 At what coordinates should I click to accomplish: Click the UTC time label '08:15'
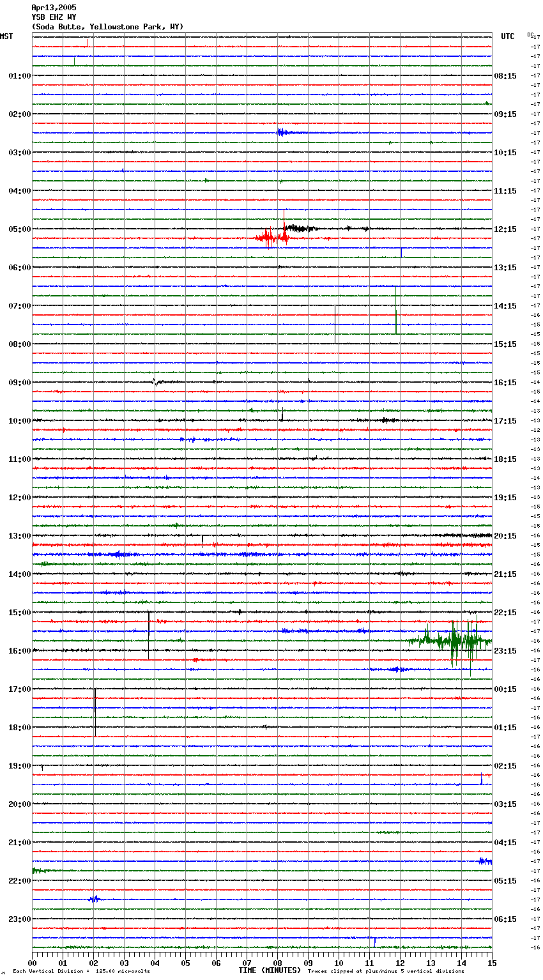pyautogui.click(x=505, y=76)
